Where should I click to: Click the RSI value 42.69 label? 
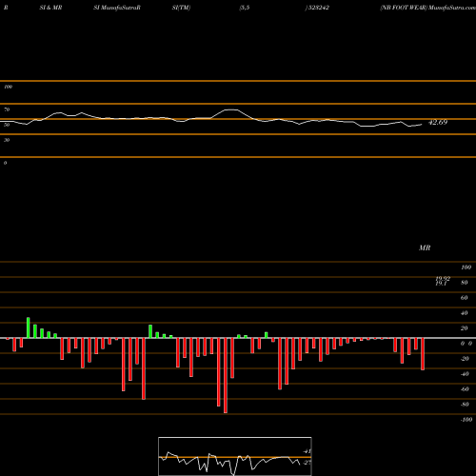pos(438,122)
